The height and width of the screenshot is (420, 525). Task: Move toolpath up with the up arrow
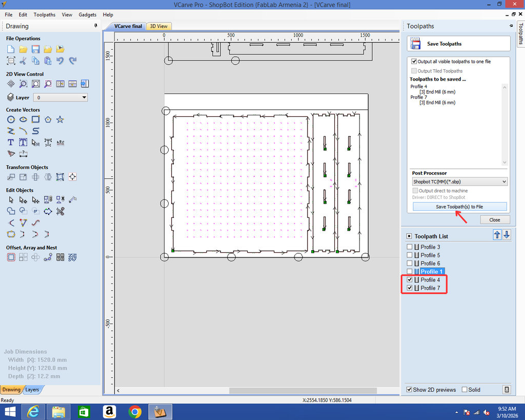[497, 235]
